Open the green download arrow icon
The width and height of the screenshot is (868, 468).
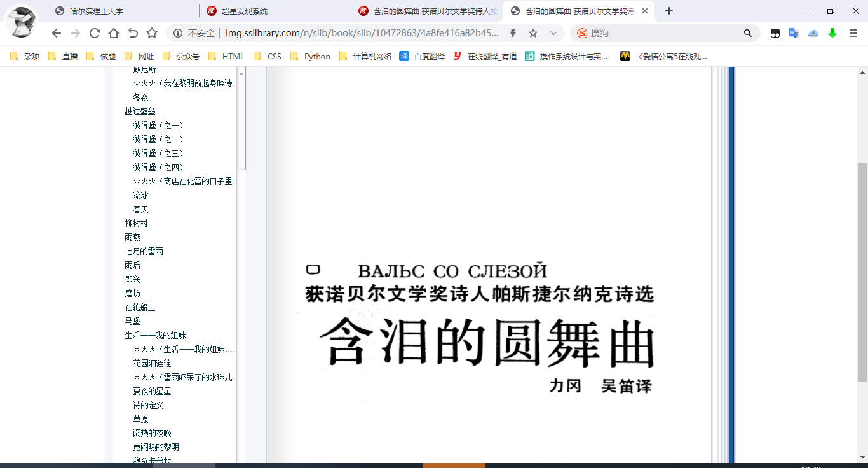(x=832, y=33)
